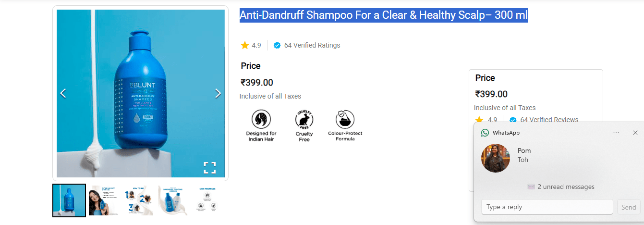This screenshot has width=644, height=225.
Task: Select the thumbnail of woman holding shampoo
Action: [104, 200]
